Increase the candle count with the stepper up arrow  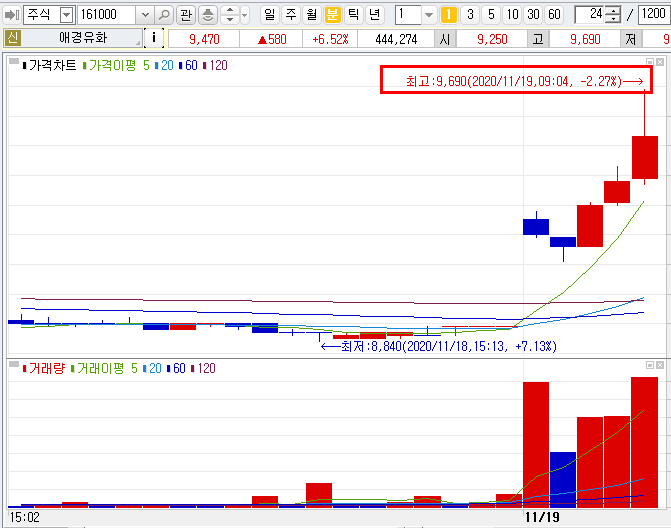[614, 11]
